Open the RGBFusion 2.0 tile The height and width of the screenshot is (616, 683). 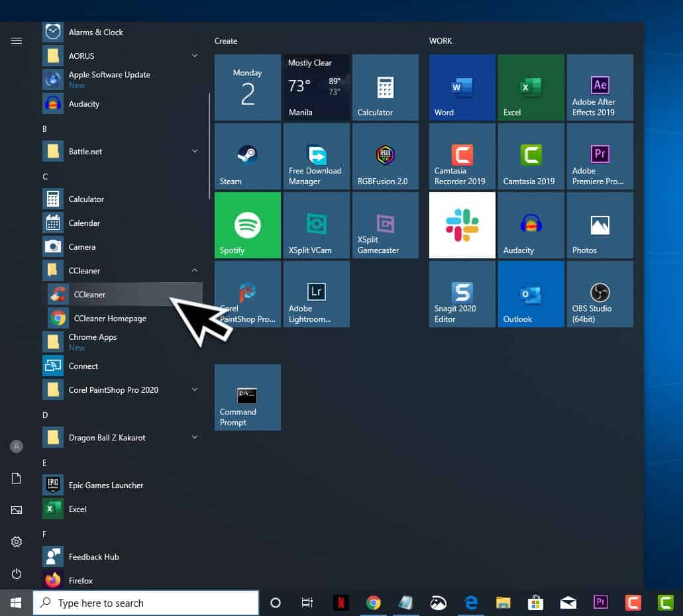[386, 156]
